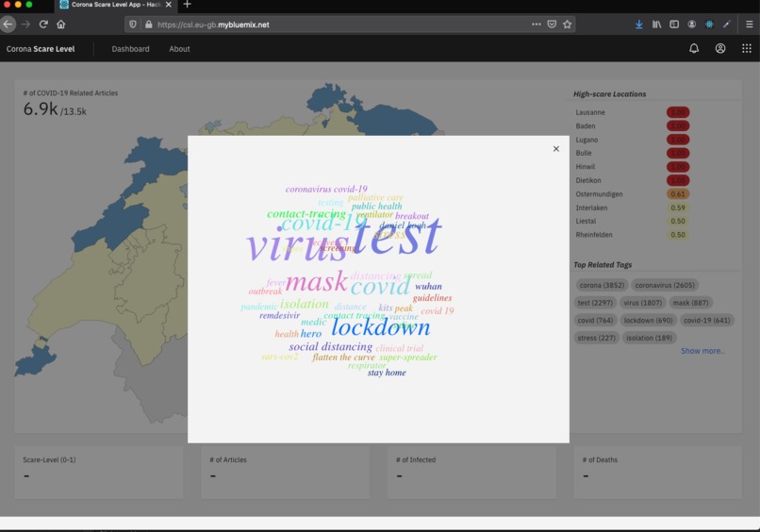Click Lausanne in high-scare locations
The height and width of the screenshot is (532, 760).
(x=590, y=112)
